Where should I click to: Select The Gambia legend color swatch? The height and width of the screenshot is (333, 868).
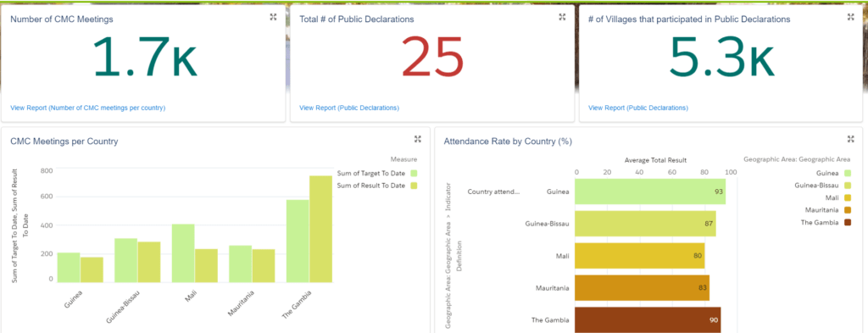pos(848,222)
